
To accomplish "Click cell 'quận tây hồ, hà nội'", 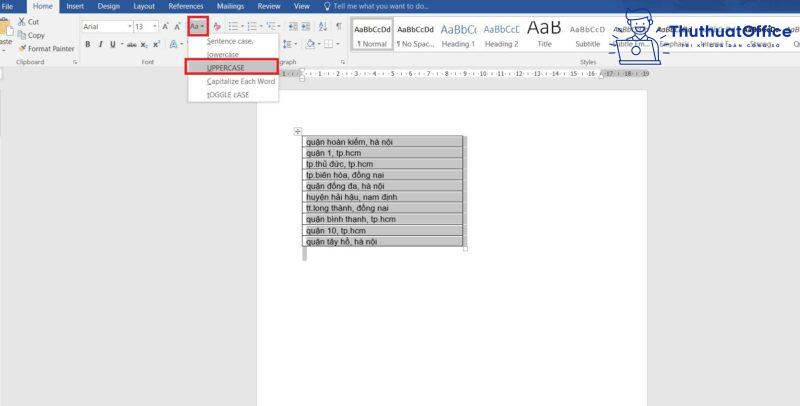I will point(382,241).
